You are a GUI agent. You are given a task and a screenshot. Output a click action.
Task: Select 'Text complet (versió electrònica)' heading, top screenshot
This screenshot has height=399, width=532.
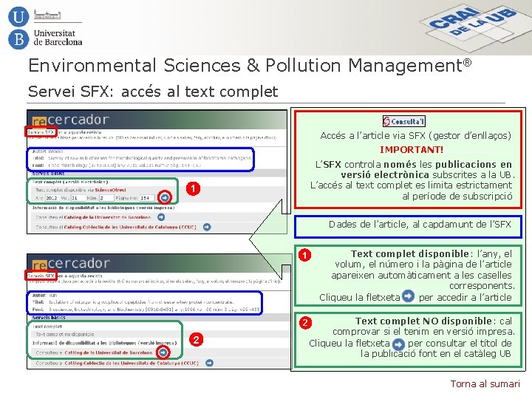(70, 183)
